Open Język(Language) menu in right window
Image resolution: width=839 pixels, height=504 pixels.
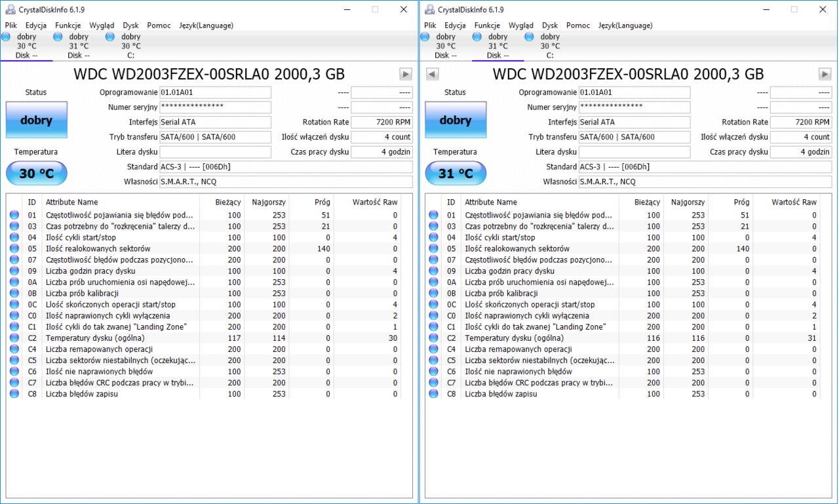coord(625,26)
